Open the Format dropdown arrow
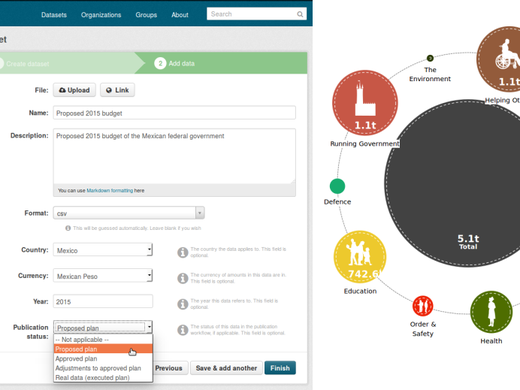 click(200, 213)
